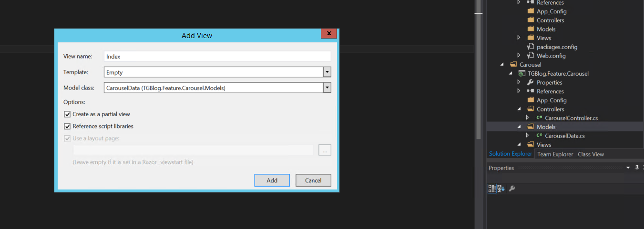
Task: Expand the Web.config node
Action: point(519,56)
